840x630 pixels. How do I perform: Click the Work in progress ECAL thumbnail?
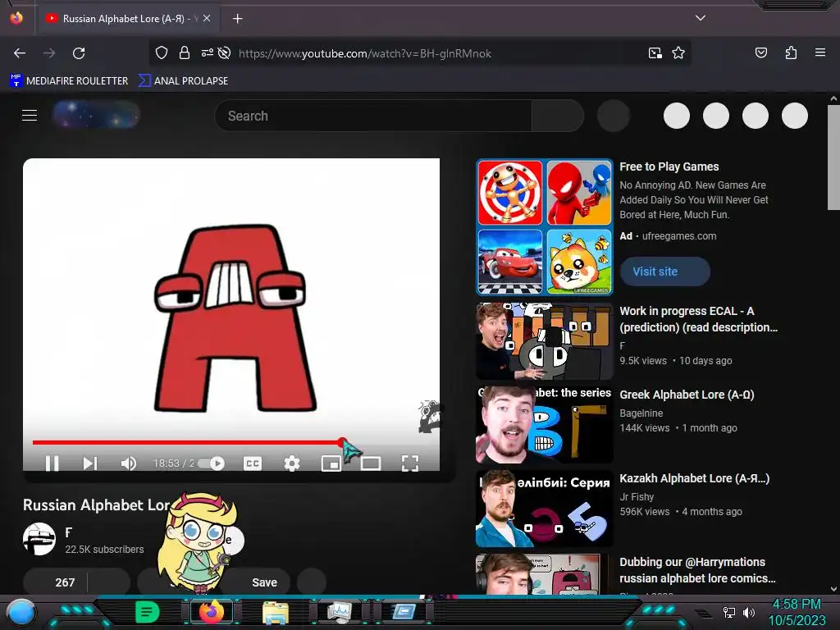(545, 341)
